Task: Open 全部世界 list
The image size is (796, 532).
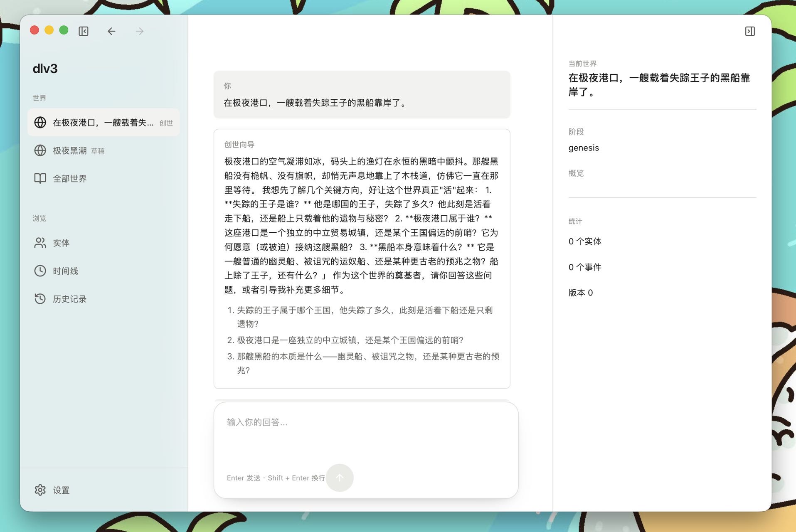Action: pyautogui.click(x=104, y=178)
